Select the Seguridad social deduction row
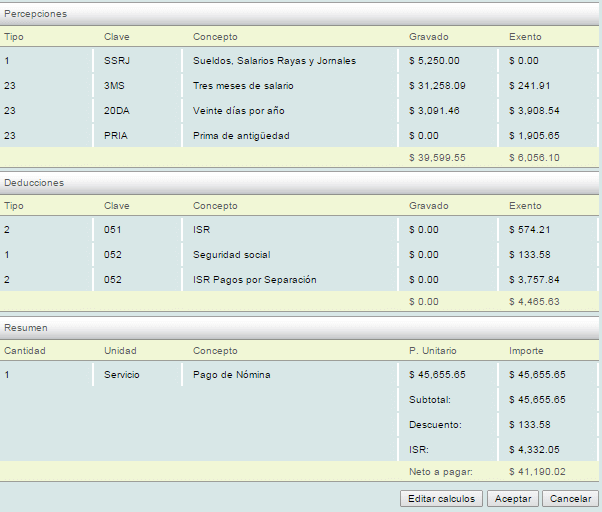This screenshot has width=602, height=512. pos(231,255)
